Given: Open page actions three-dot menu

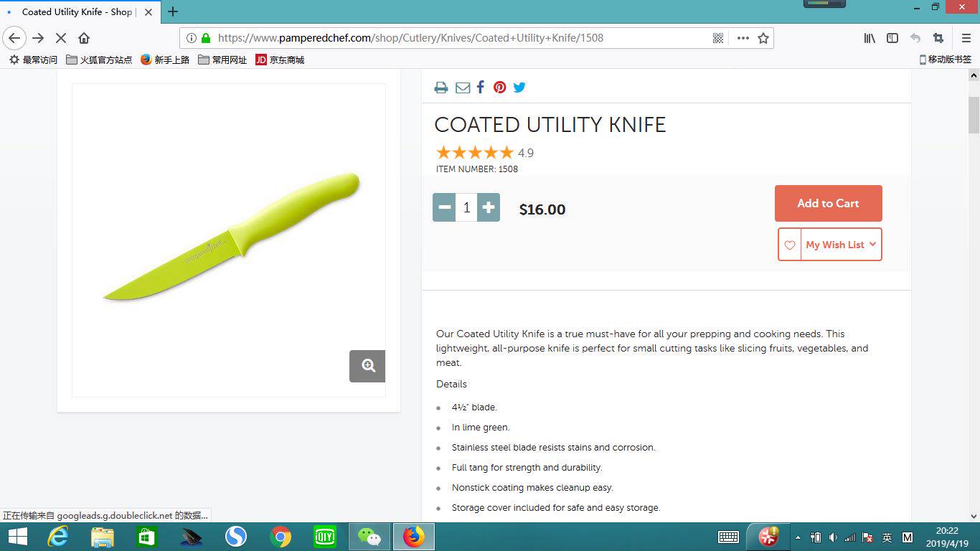Looking at the screenshot, I should click(743, 38).
